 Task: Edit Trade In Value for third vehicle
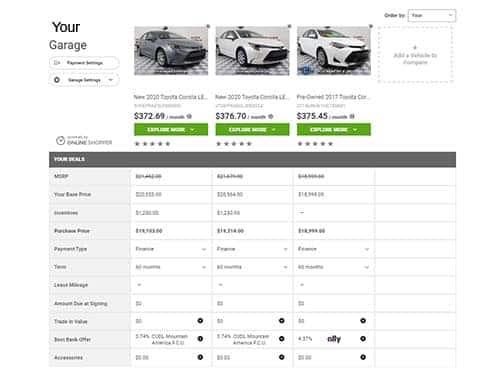pos(363,321)
